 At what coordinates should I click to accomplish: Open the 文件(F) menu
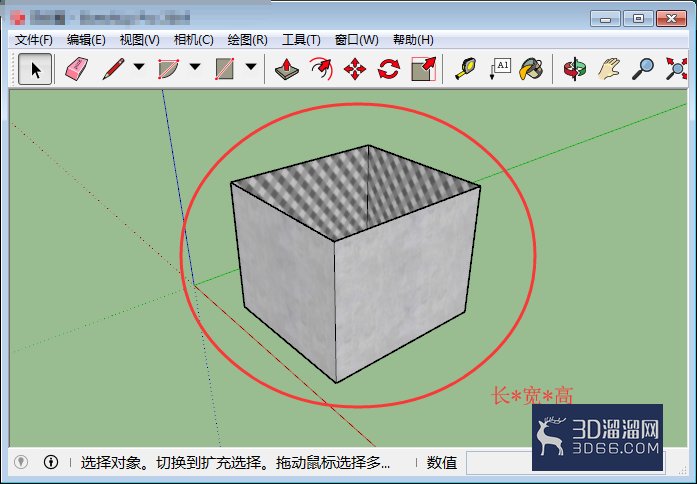[x=34, y=40]
